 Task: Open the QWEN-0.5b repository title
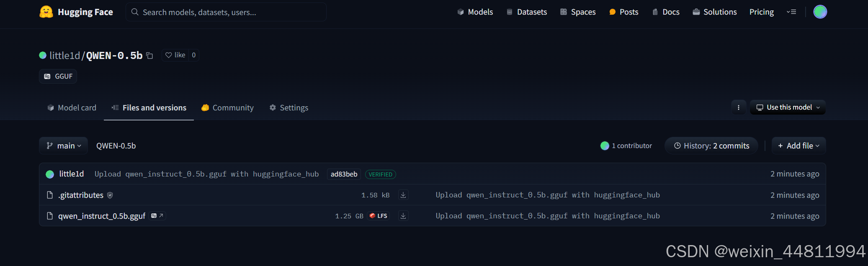point(114,55)
